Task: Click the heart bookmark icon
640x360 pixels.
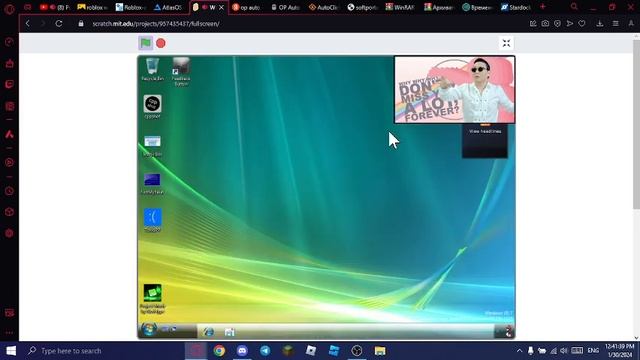Action: (x=582, y=24)
